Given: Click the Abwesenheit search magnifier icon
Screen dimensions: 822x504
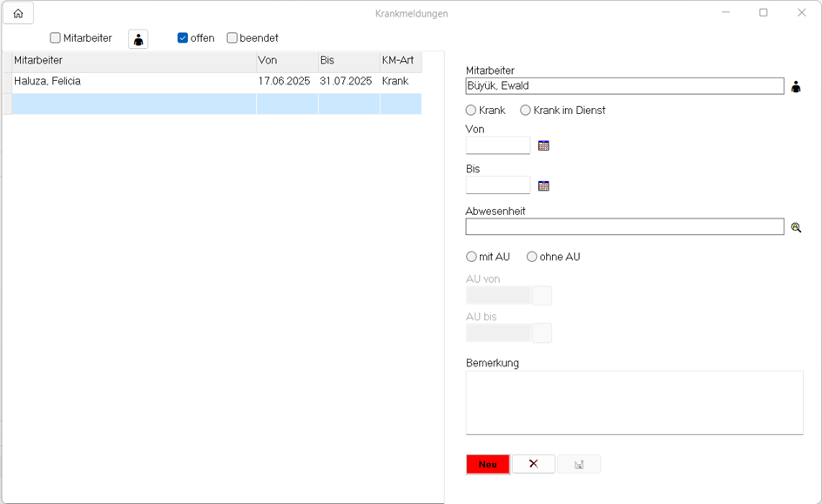Looking at the screenshot, I should pos(796,227).
